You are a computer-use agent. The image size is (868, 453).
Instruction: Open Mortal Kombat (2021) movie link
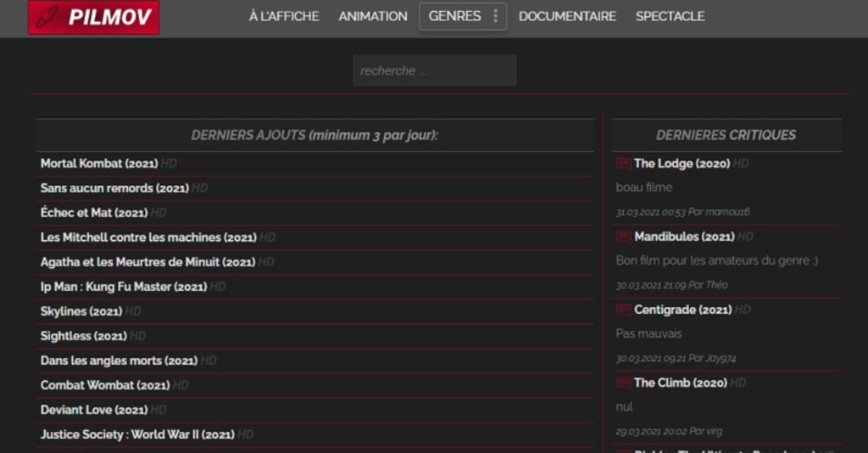(98, 164)
